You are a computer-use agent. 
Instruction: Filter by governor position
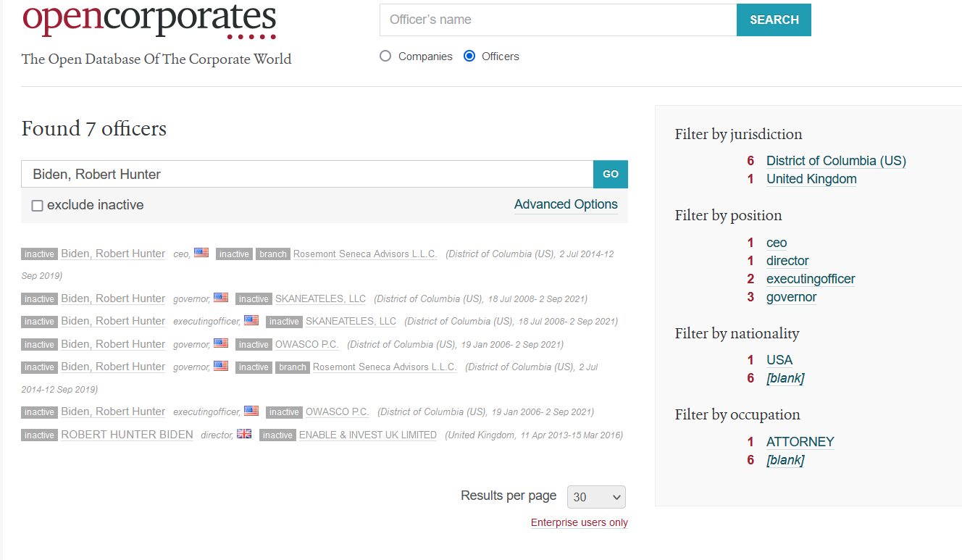pos(791,297)
